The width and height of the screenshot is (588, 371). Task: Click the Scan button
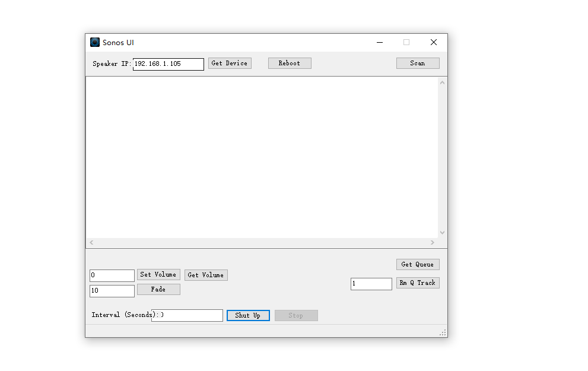(418, 63)
